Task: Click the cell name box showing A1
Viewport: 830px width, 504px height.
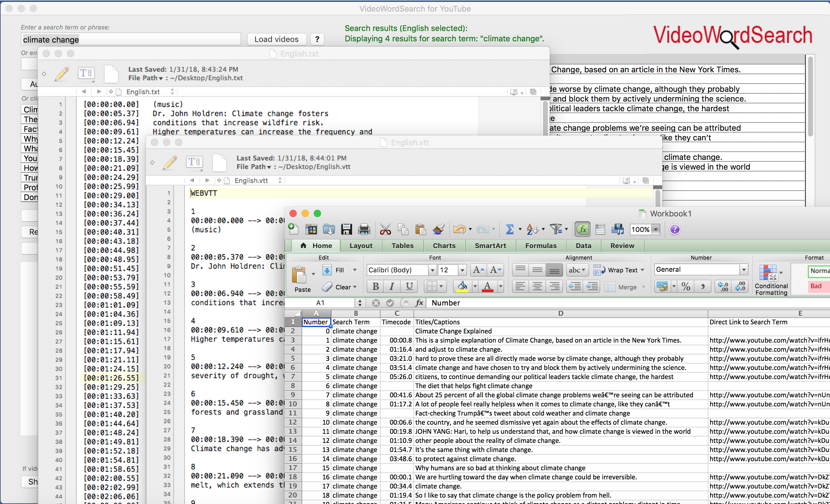Action: pyautogui.click(x=320, y=302)
